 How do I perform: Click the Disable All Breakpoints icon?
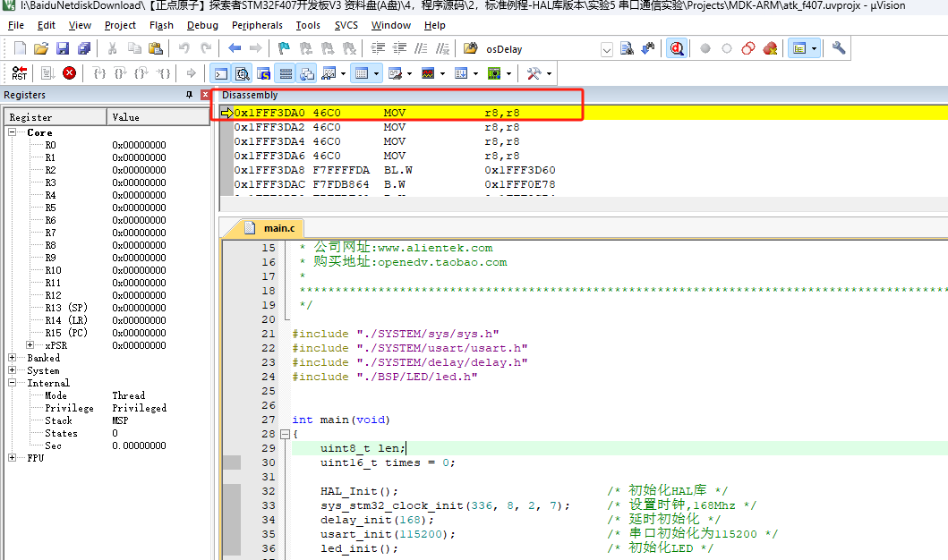(748, 49)
